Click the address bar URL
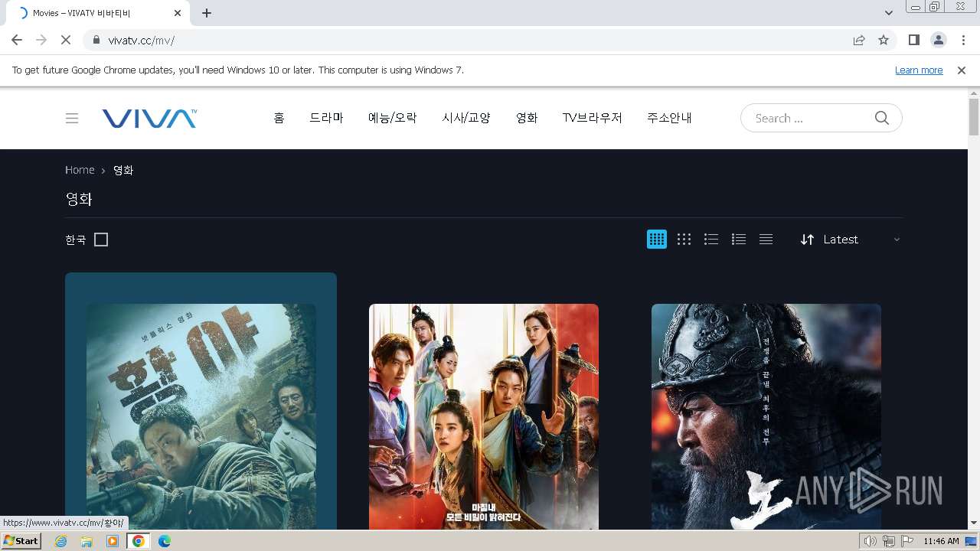This screenshot has width=980, height=551. 142,40
